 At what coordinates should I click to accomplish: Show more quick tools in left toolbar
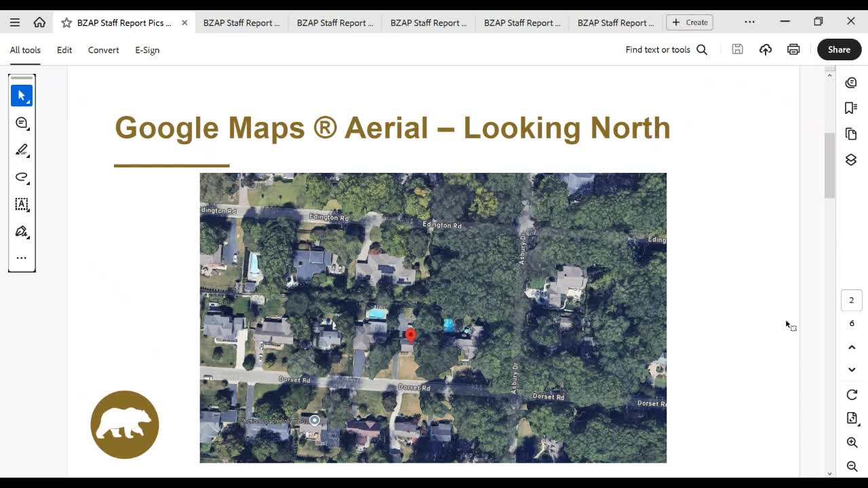point(22,258)
